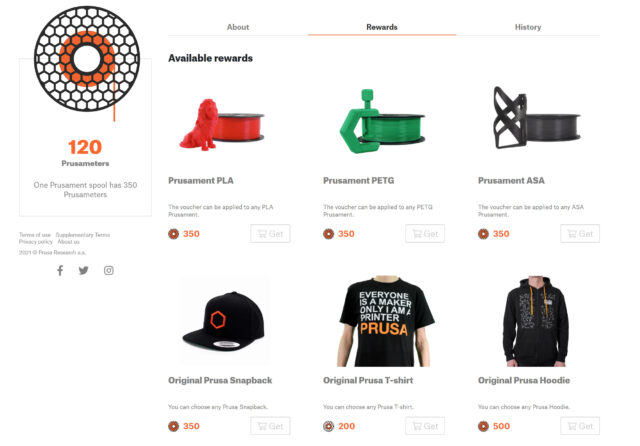Get the Original Prusa T-shirt reward

click(425, 426)
